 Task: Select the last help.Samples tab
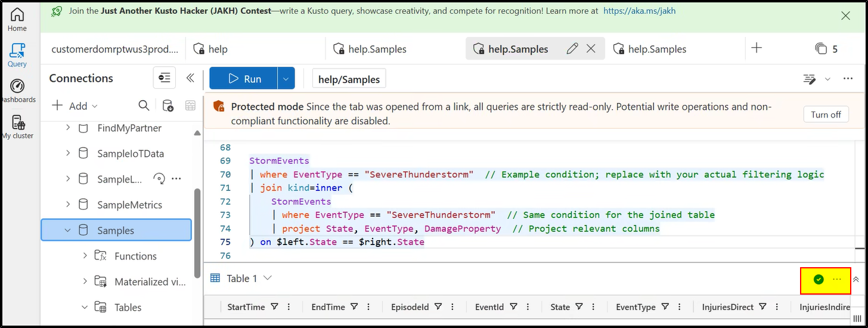click(675, 49)
